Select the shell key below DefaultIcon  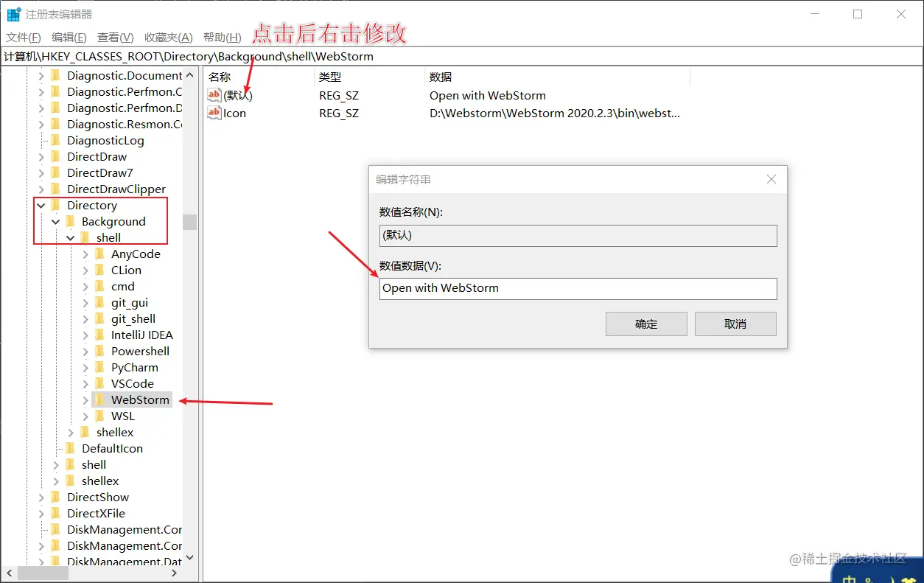94,464
